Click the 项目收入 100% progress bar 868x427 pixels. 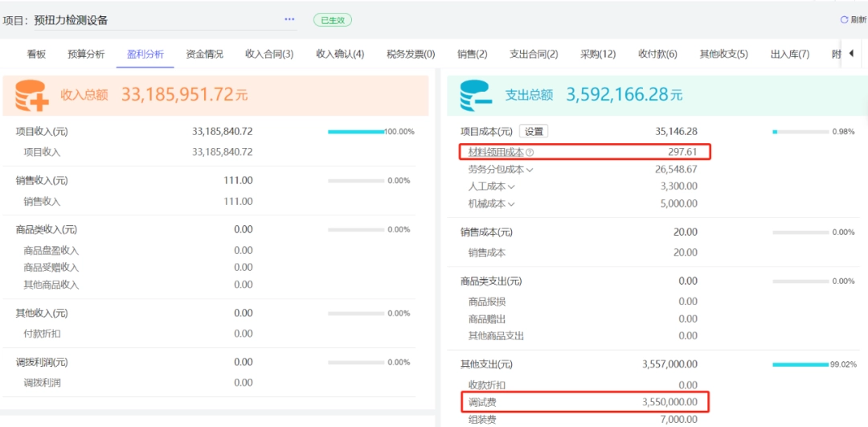(x=356, y=131)
